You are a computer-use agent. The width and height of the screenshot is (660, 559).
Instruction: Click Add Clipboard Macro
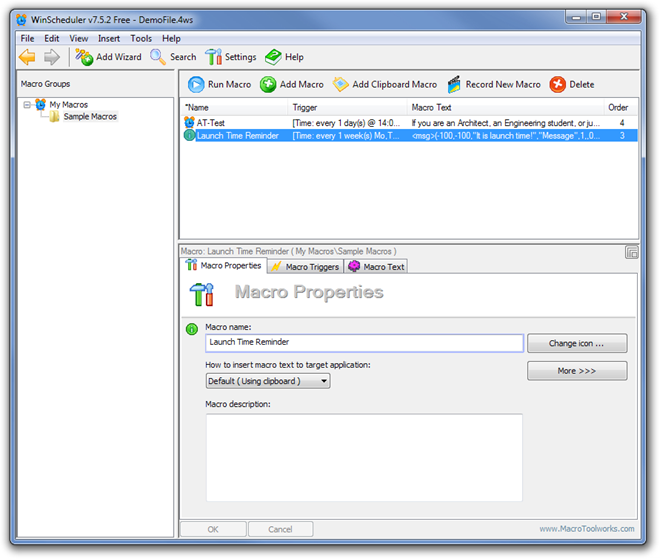click(x=385, y=85)
